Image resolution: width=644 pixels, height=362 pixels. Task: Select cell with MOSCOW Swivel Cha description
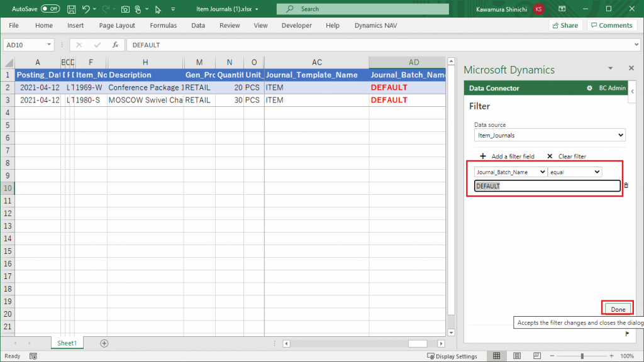coord(145,100)
